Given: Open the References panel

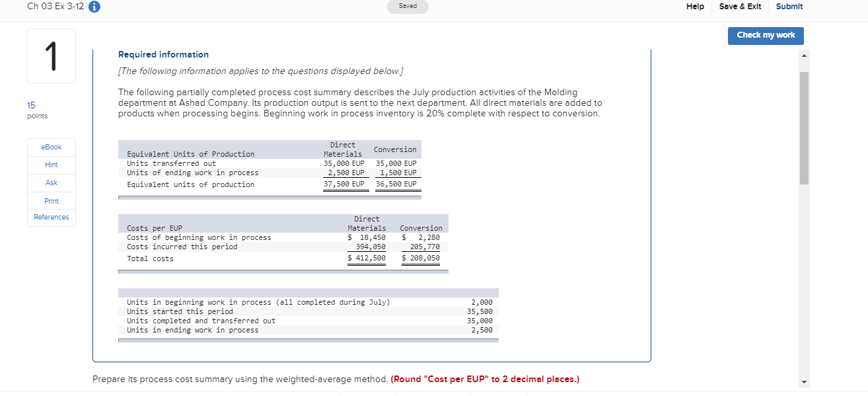Looking at the screenshot, I should pos(51,217).
